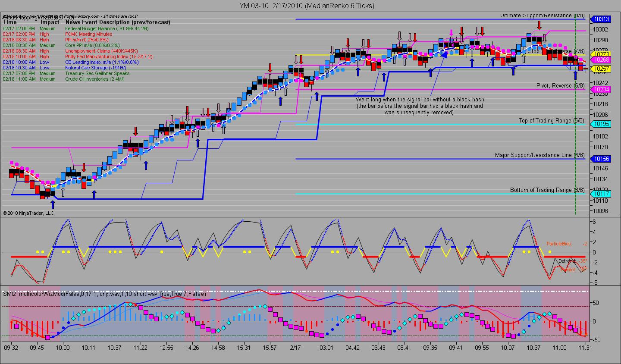The image size is (621, 364).
Task: Select the Crude Oil Inventories news event
Action: point(95,79)
